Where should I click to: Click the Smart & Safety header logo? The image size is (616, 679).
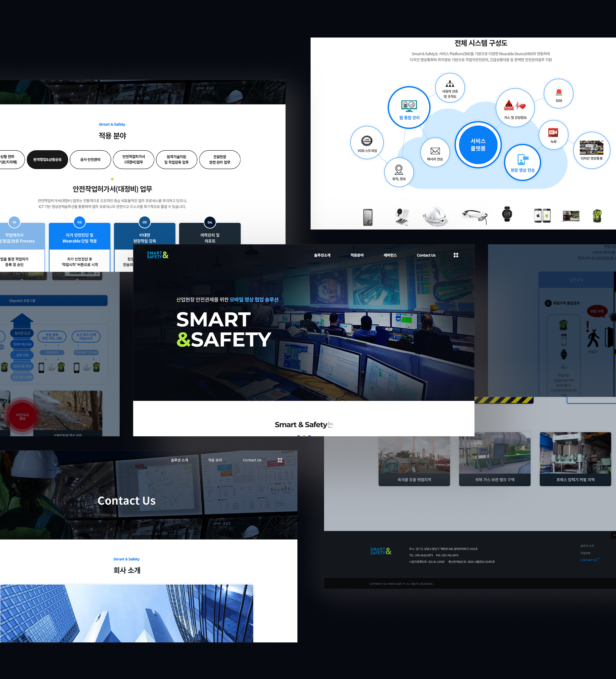tap(158, 255)
